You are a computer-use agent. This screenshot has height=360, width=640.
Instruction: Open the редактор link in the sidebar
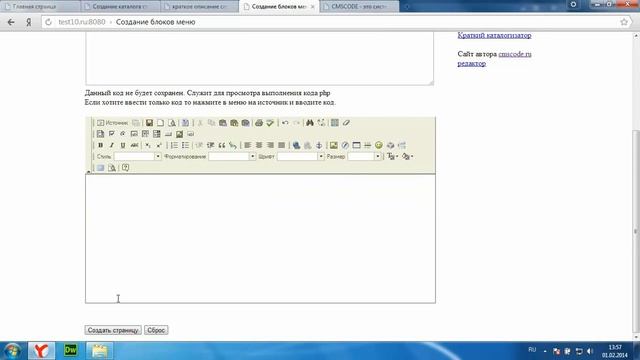471,63
